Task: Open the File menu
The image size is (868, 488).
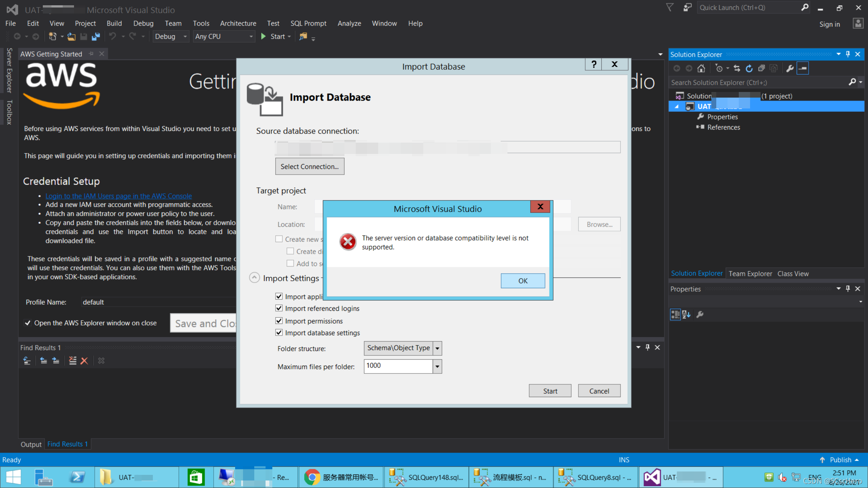Action: 11,23
